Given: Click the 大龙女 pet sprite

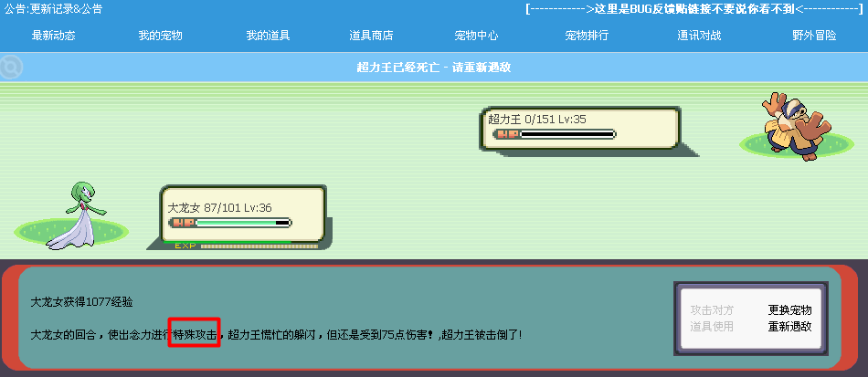Looking at the screenshot, I should [x=77, y=215].
